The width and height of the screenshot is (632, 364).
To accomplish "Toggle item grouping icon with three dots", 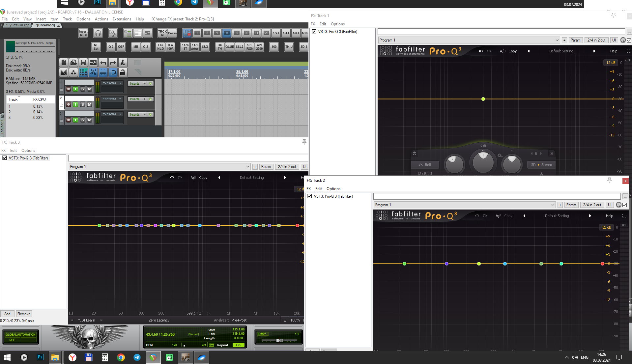I will (x=73, y=72).
